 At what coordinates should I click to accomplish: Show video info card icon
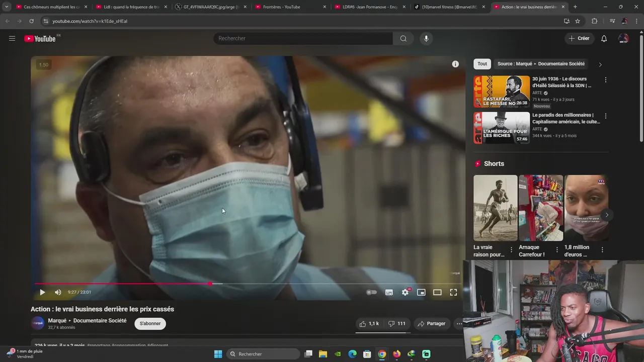(x=455, y=64)
